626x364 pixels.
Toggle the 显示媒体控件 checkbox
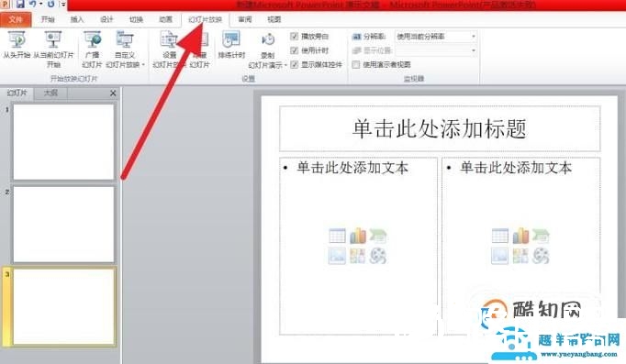click(295, 64)
